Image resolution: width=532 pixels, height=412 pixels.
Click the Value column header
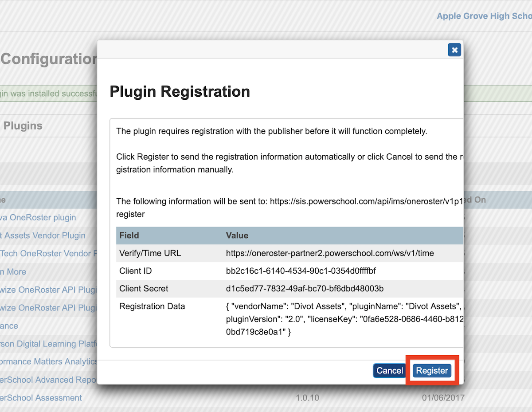(237, 235)
